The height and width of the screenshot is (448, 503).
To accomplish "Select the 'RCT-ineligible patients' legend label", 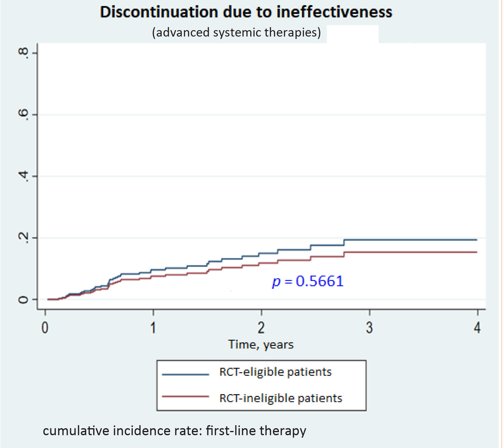I will (281, 398).
